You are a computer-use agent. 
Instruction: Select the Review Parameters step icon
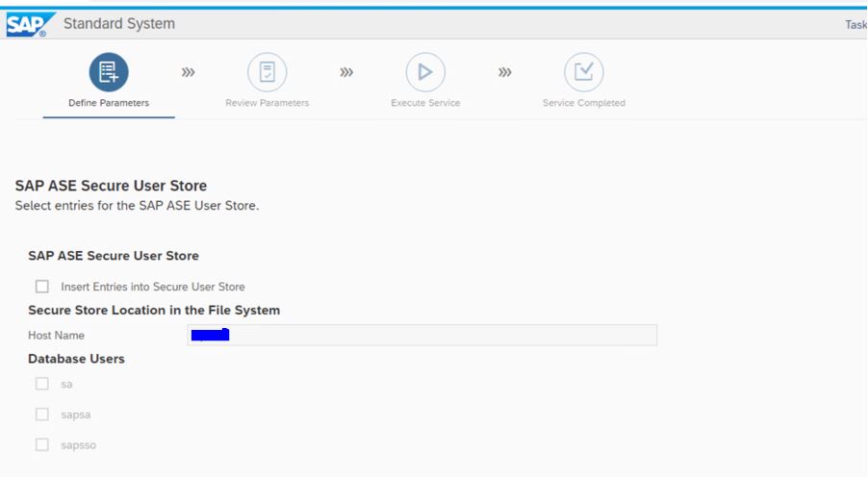tap(267, 72)
